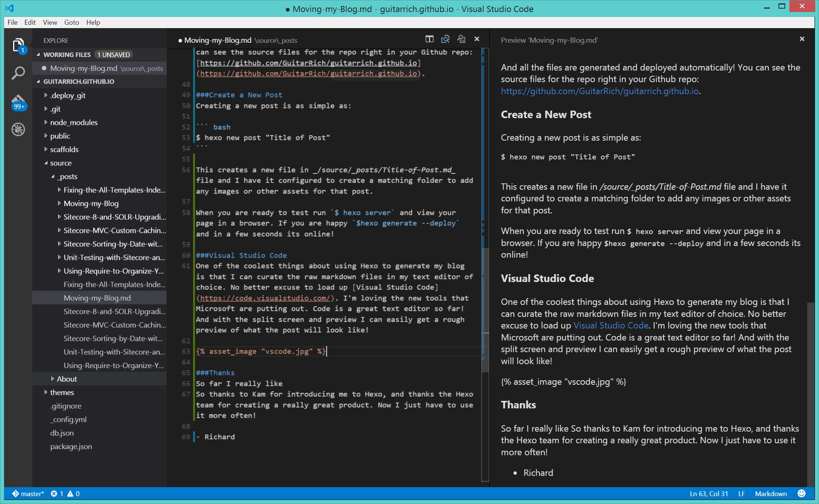Viewport: 819px width, 504px height.
Task: Click the open changes icon in editor toolbar
Action: 461,39
